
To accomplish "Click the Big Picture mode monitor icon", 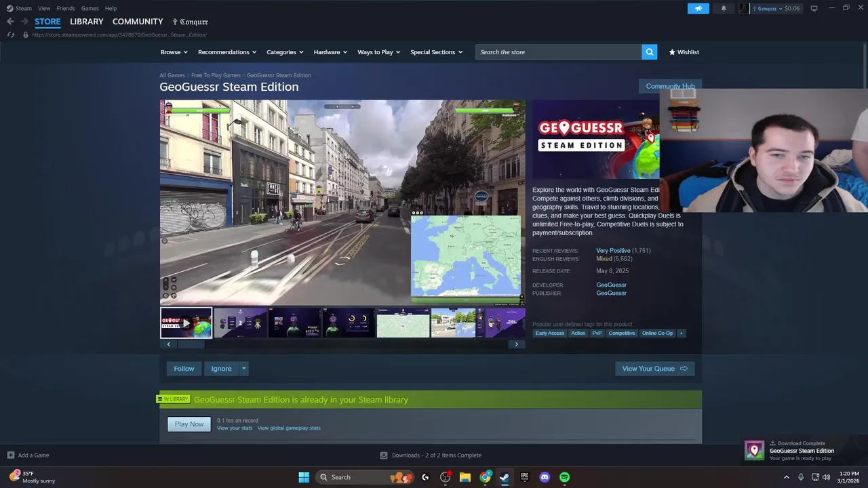I will tap(814, 8).
